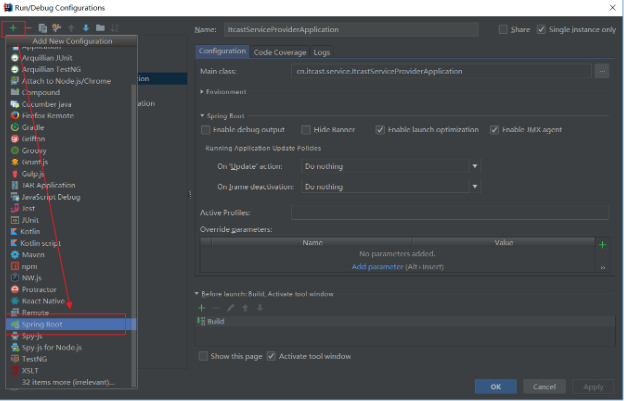Collapse the Before launch section

[197, 294]
